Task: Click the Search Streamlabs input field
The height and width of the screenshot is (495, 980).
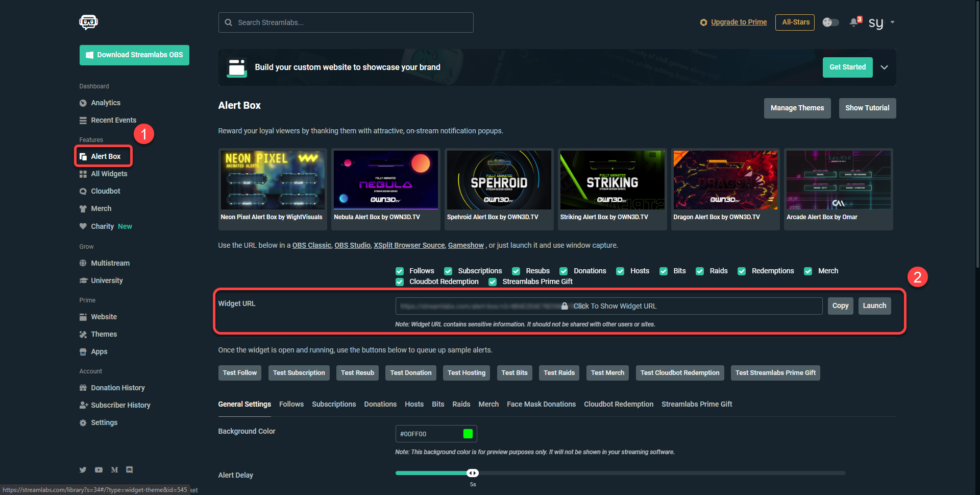Action: pyautogui.click(x=346, y=22)
